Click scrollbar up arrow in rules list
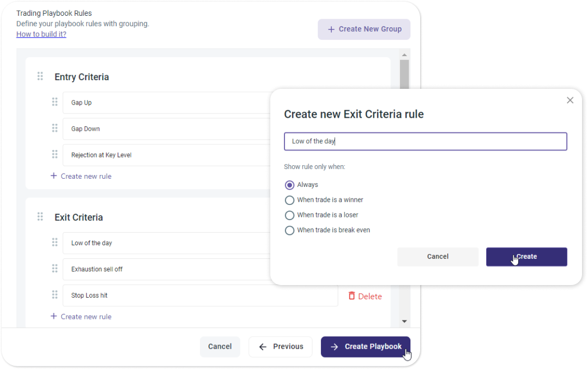The height and width of the screenshot is (369, 588). point(404,55)
